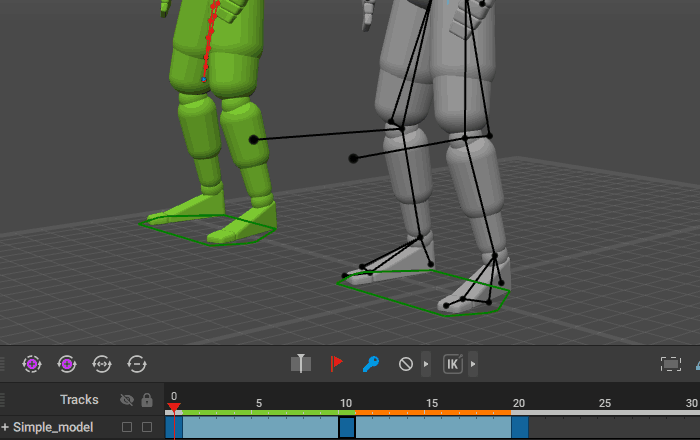This screenshot has width=700, height=440.
Task: Select the light-blue interval between frames 0 and 10
Action: click(260, 428)
